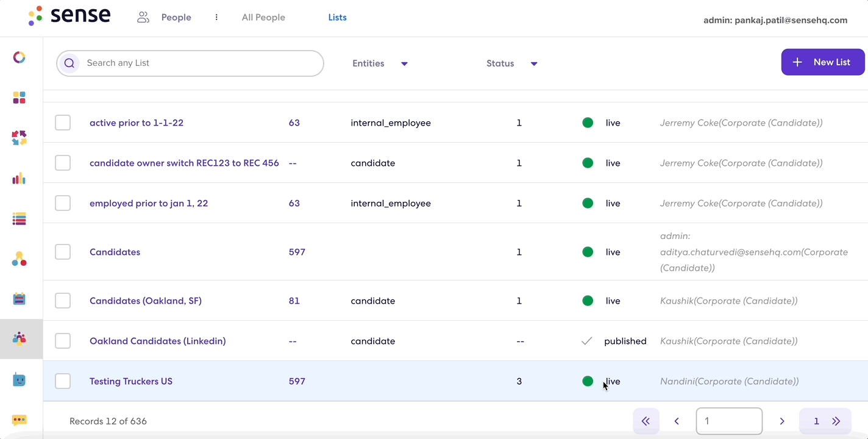
Task: Open the blue chatbot icon in sidebar
Action: click(x=20, y=380)
